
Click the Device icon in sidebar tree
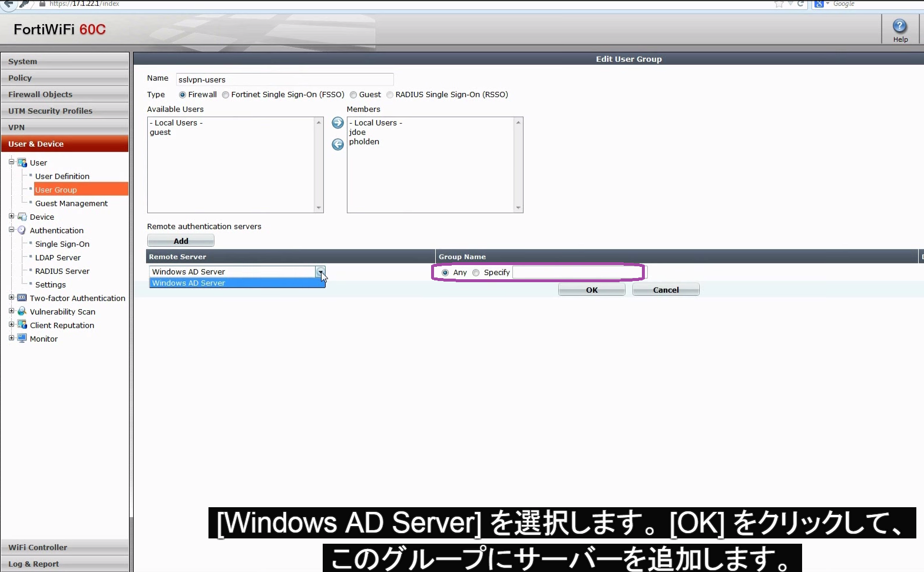click(x=22, y=217)
